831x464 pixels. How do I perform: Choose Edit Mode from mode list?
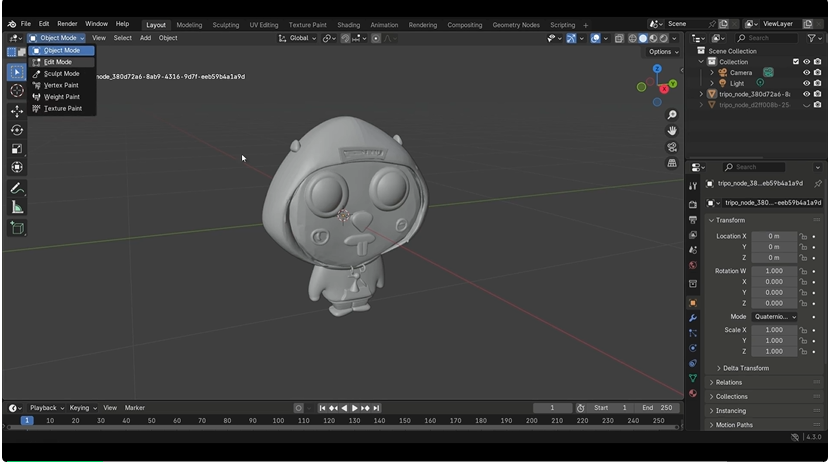click(x=61, y=62)
